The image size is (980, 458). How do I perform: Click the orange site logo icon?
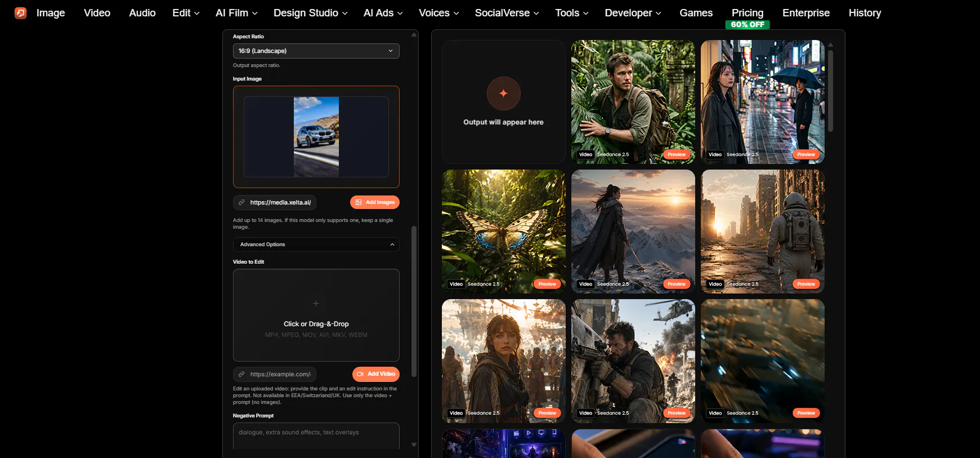point(21,13)
